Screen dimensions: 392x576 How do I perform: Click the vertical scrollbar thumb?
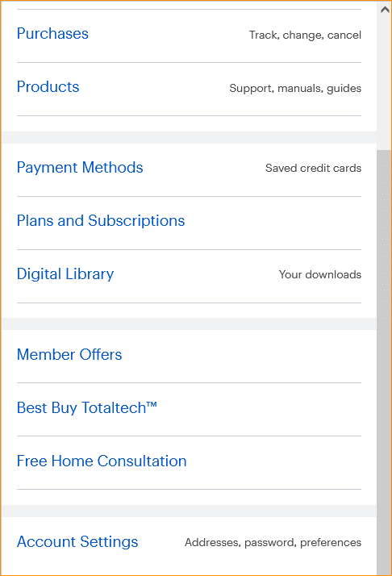pos(384,362)
